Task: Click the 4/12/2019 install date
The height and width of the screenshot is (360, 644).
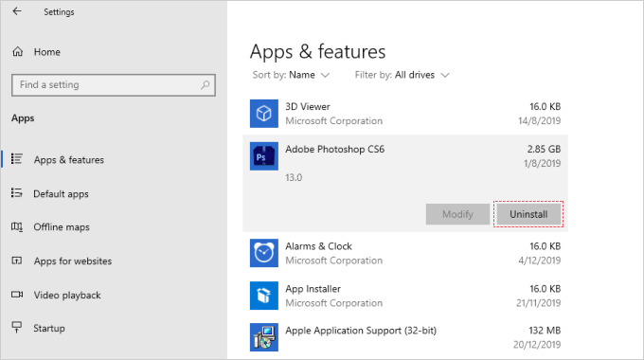Action: pyautogui.click(x=539, y=261)
